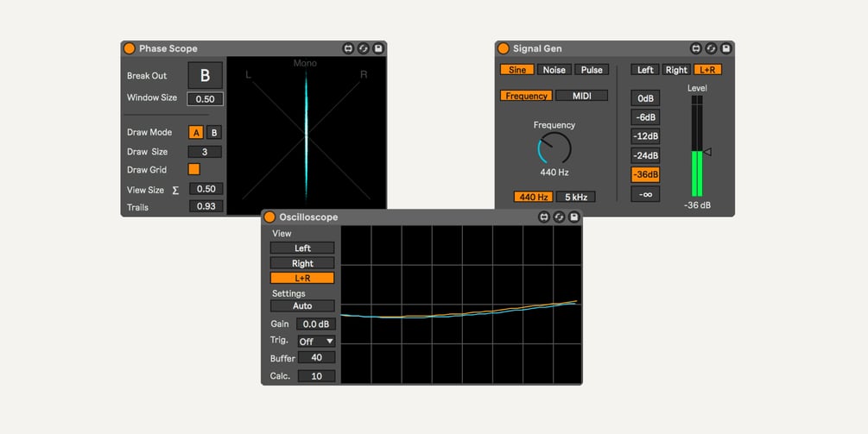This screenshot has height=434, width=868.
Task: Click Oscilloscope show/hide parameters icon
Action: tap(544, 217)
